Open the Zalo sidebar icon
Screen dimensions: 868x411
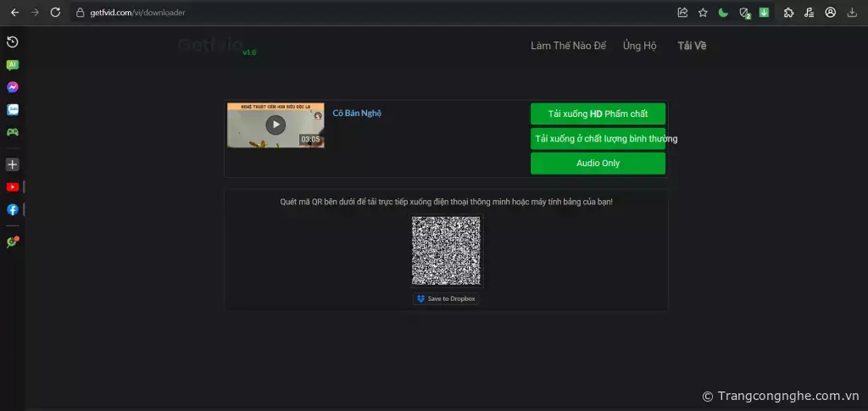coord(13,109)
